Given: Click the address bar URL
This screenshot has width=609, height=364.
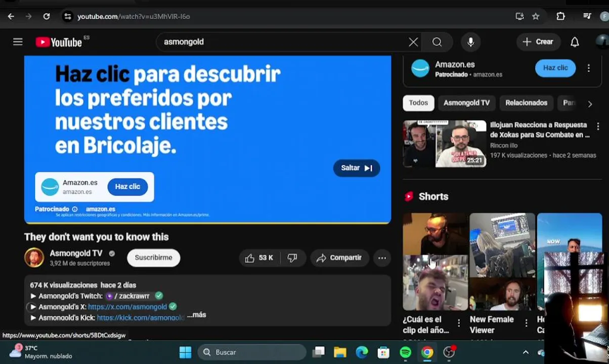Looking at the screenshot, I should coord(134,17).
